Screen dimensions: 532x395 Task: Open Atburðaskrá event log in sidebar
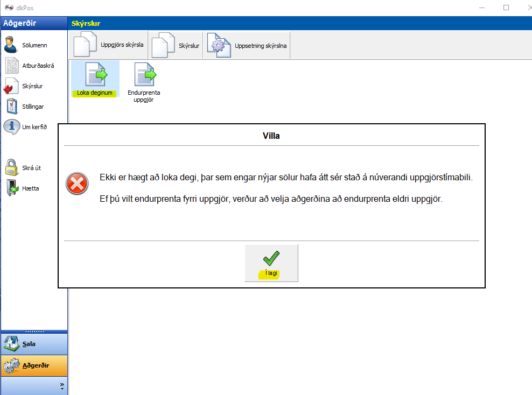pos(30,66)
